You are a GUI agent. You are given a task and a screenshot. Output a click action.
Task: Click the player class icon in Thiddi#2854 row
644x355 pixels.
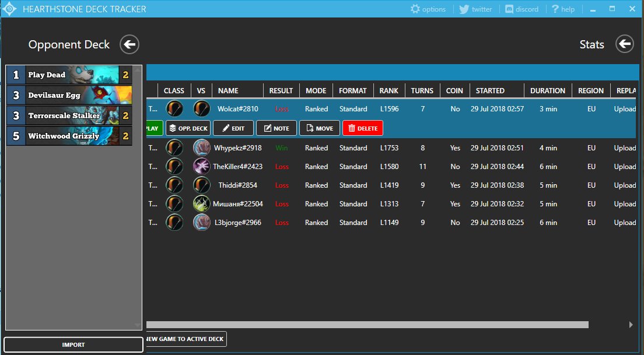[174, 185]
